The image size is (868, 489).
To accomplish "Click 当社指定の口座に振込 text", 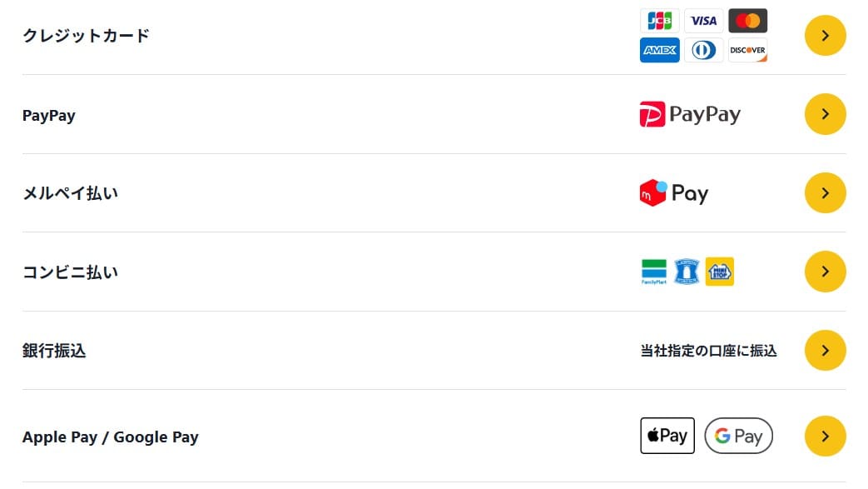I will coord(708,351).
